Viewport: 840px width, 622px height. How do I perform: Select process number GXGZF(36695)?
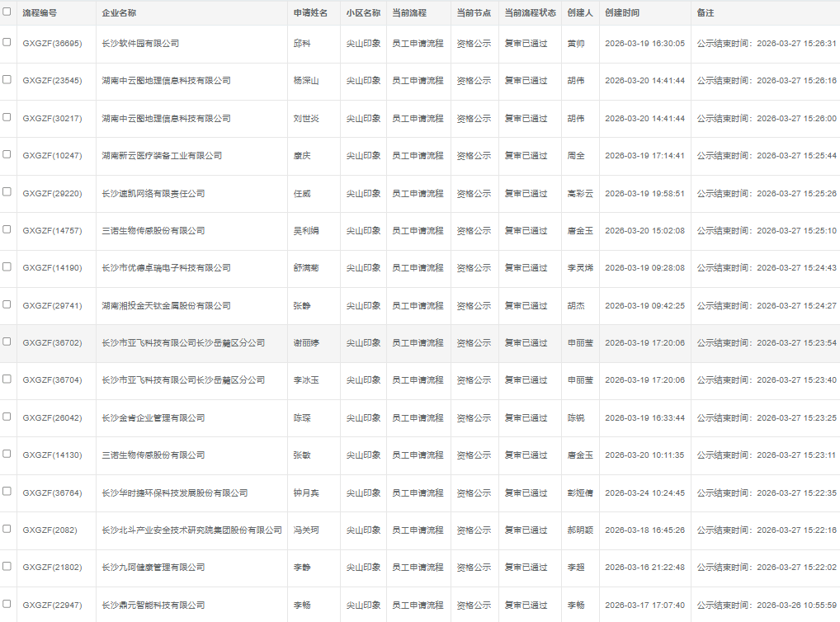click(53, 44)
